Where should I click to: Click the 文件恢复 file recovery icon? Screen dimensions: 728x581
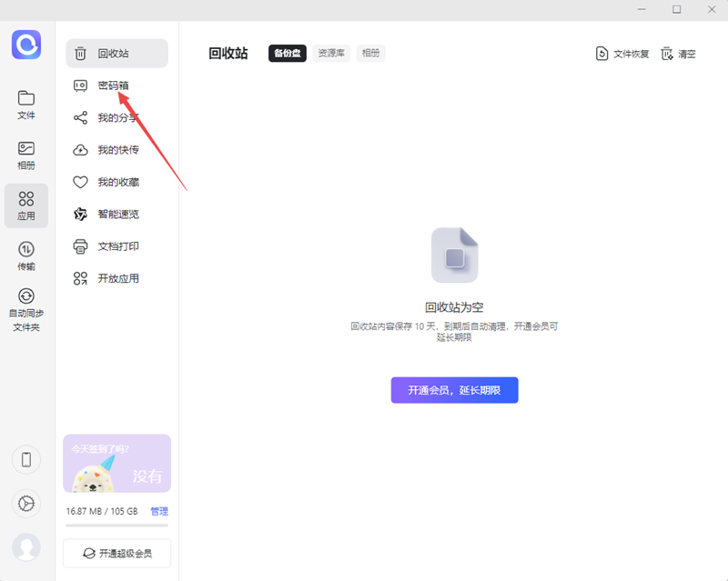[622, 53]
